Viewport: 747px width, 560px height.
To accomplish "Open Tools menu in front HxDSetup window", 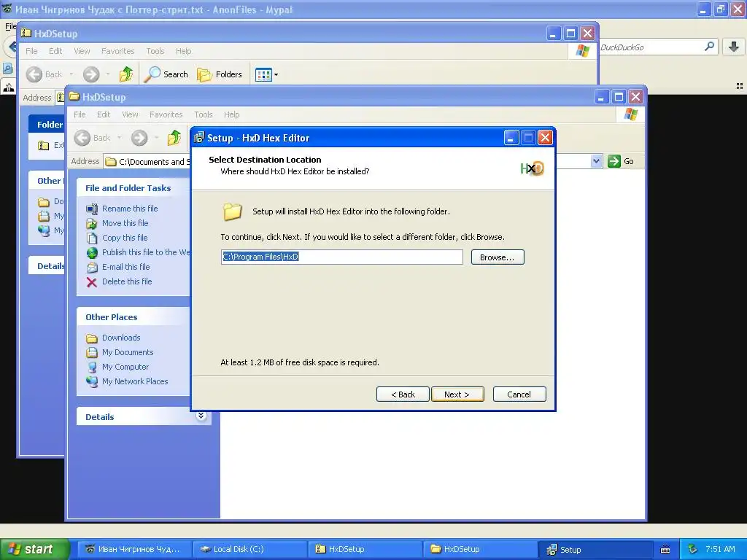I will point(204,114).
